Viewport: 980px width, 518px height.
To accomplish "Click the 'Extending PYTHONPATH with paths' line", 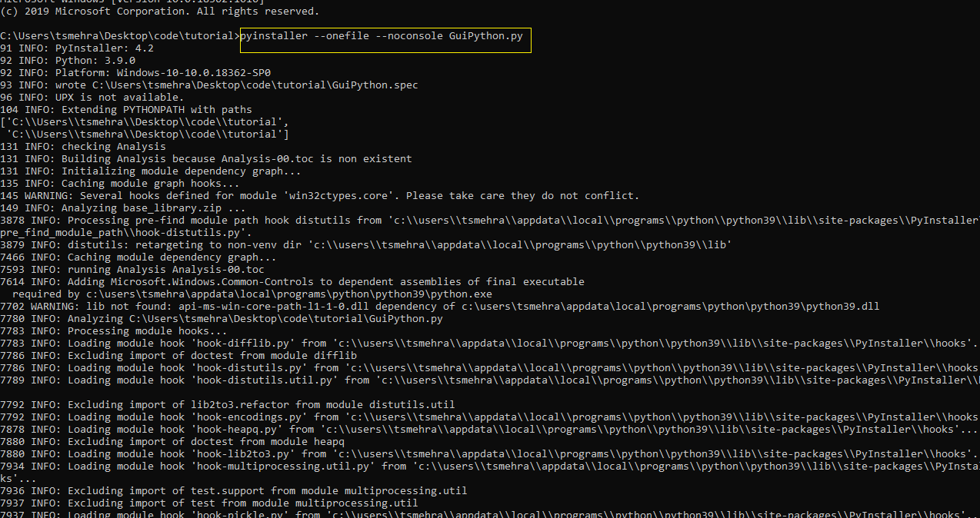I will (126, 110).
